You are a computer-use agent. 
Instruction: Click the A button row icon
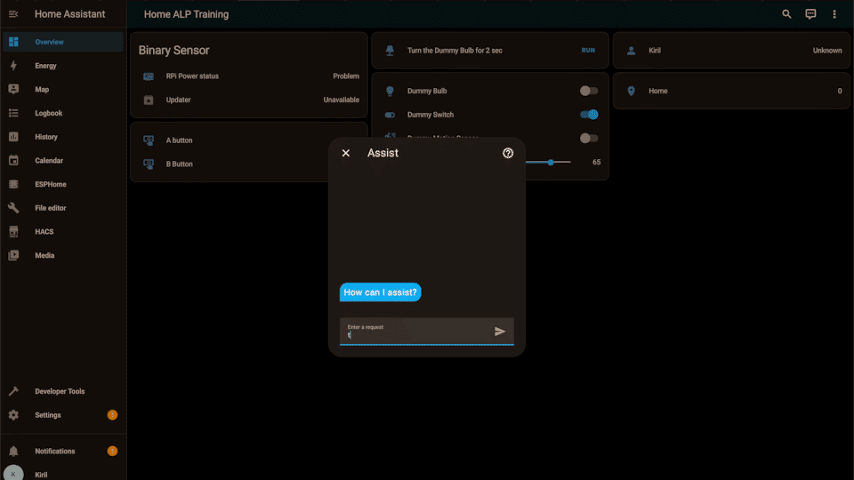coord(148,140)
